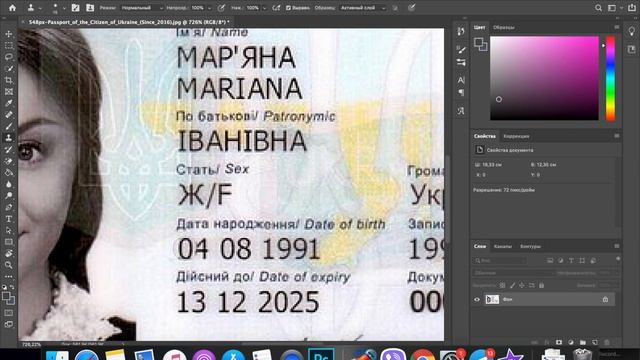The image size is (640, 360).
Task: Open the Color panel flyout menu
Action: (617, 27)
